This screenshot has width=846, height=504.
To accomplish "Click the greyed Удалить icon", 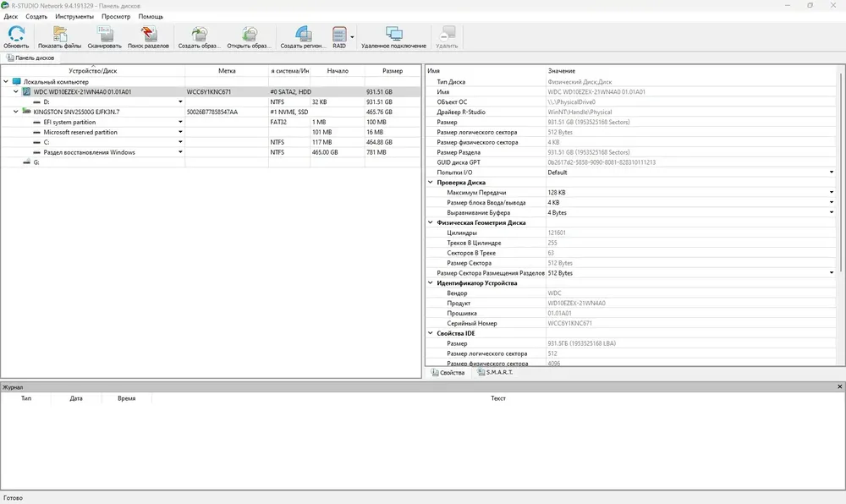I will pos(447,34).
